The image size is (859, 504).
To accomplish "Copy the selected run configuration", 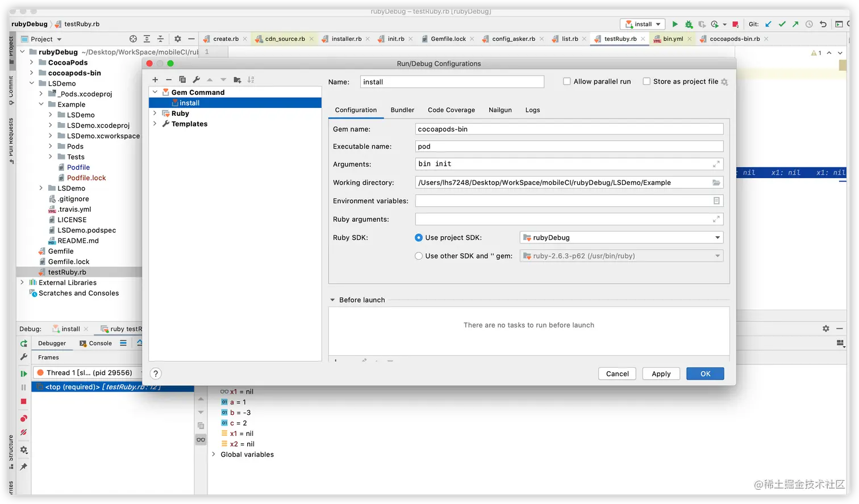I will pos(182,80).
